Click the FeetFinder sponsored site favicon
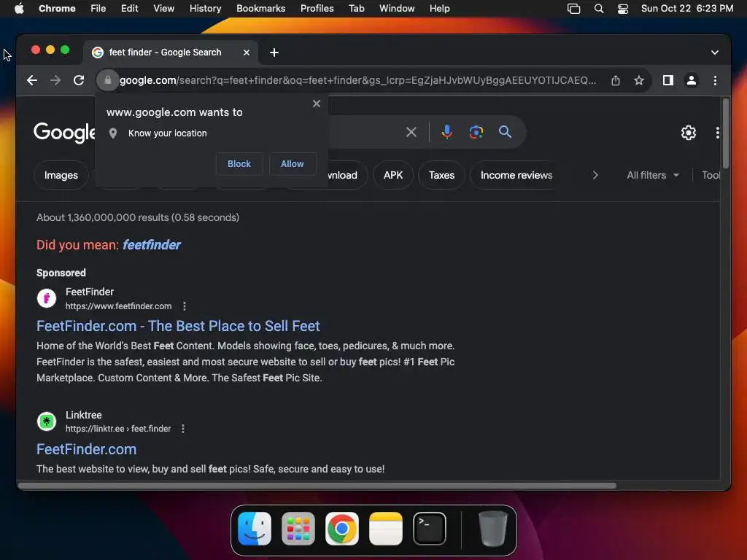The width and height of the screenshot is (747, 560). click(x=47, y=298)
